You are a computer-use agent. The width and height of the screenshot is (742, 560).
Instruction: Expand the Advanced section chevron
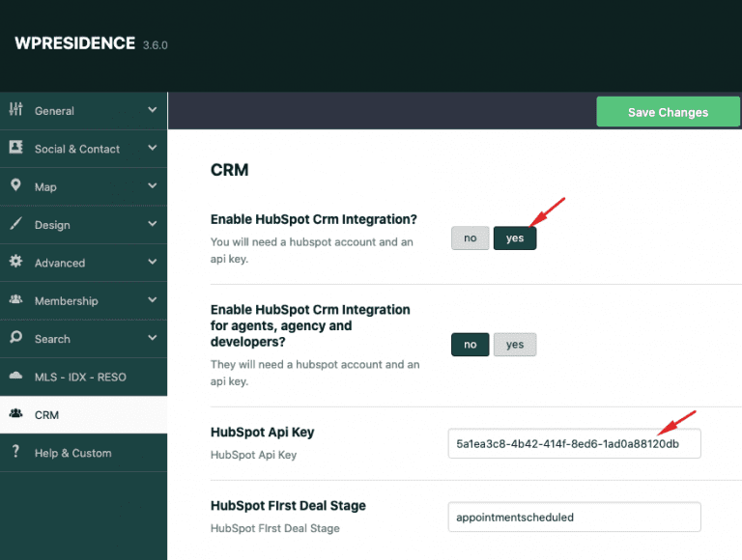153,262
